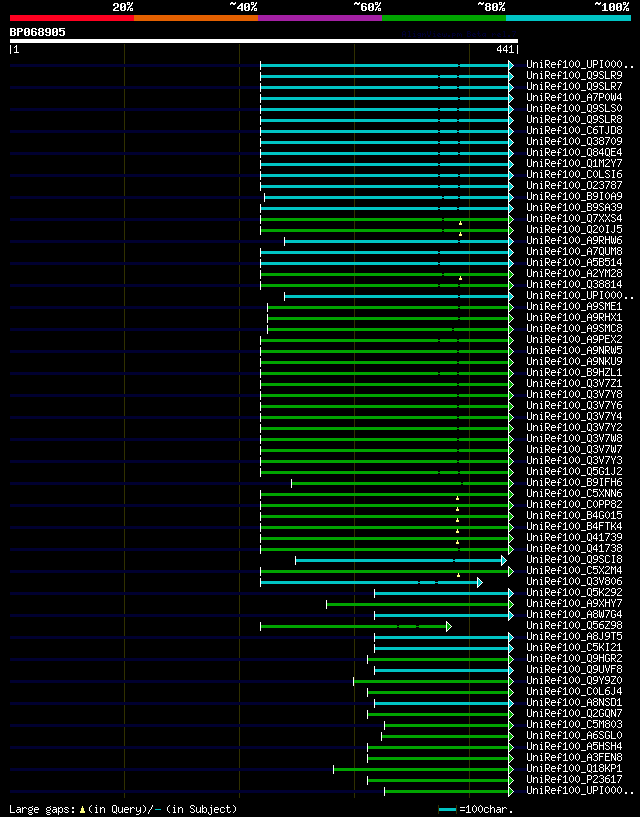
Task: Select the UniRef100_Q5K292 label
Action: (x=574, y=592)
